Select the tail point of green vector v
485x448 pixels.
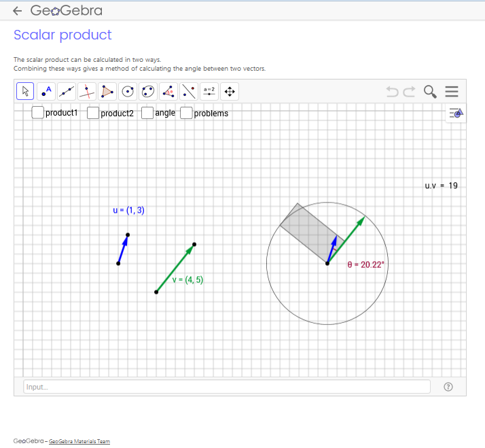coord(156,292)
